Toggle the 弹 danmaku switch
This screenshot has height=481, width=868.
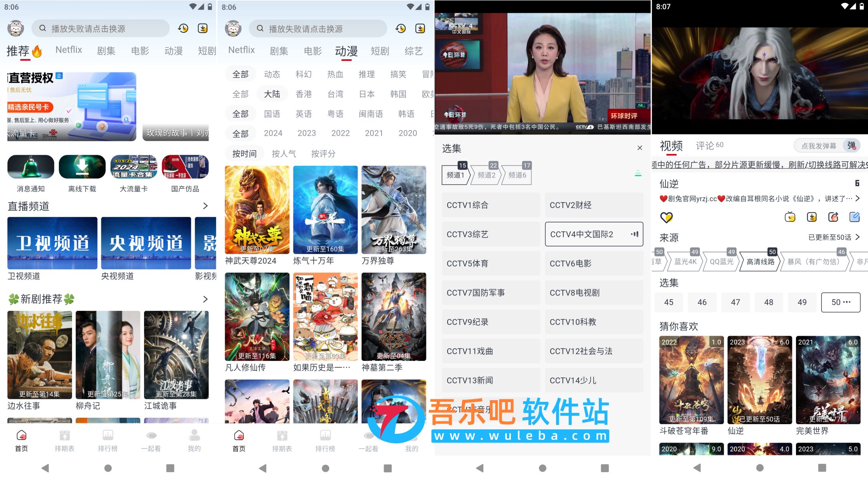click(x=851, y=145)
